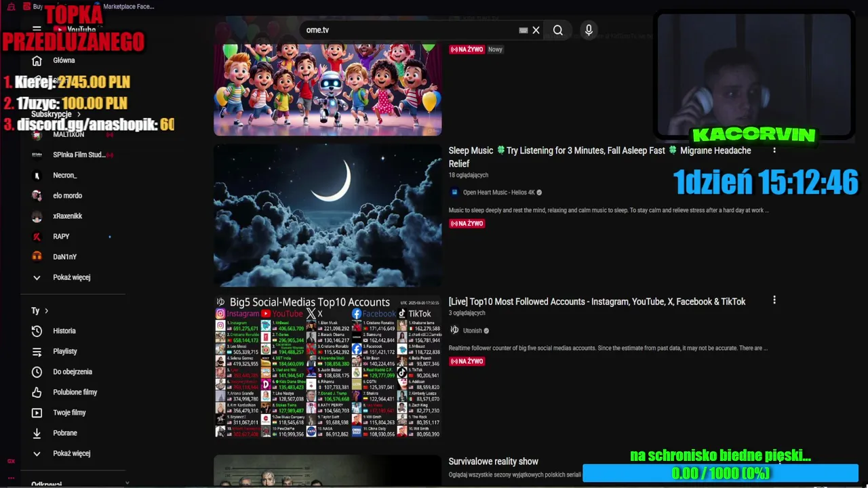Click the elo mordo channel avatar
Viewport: 868px width, 488px height.
37,196
